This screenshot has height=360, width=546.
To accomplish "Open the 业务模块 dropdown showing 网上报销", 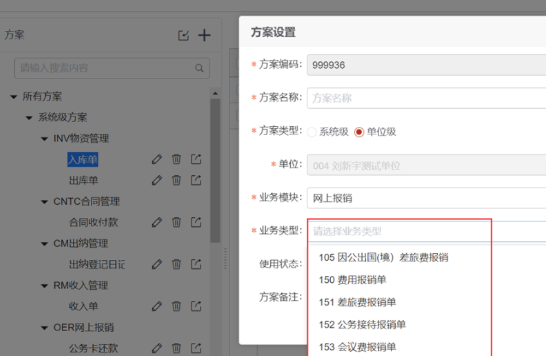I will (426, 198).
